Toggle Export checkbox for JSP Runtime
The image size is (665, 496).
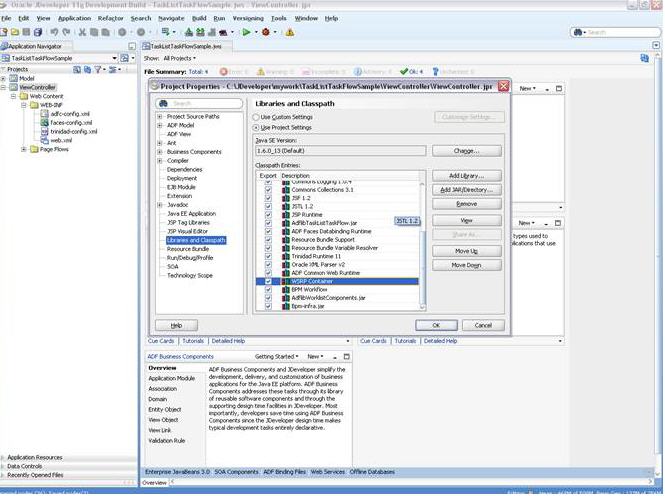[x=268, y=215]
